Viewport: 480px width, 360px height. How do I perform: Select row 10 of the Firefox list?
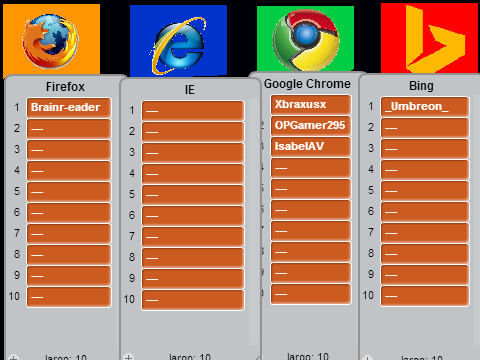[x=69, y=296]
